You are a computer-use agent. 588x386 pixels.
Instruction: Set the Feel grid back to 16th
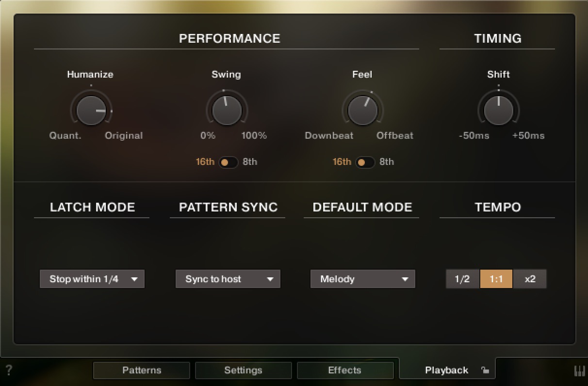[x=342, y=161]
